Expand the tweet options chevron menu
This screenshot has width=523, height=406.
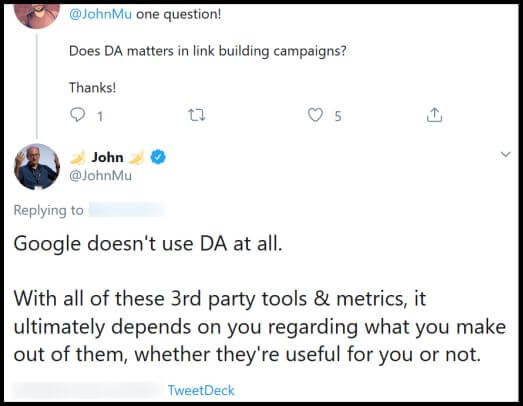click(x=506, y=154)
